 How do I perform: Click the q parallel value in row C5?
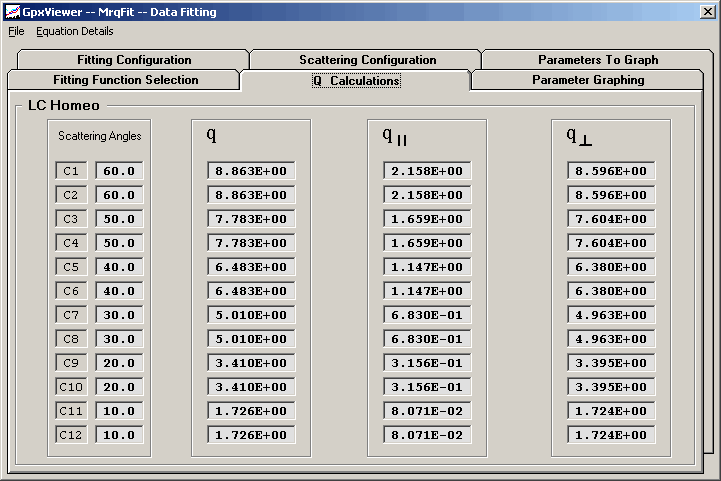pos(427,267)
